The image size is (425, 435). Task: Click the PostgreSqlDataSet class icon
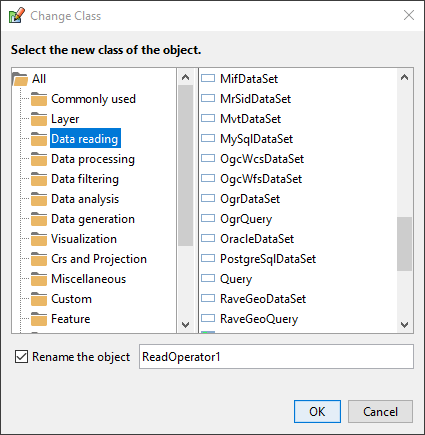click(x=208, y=258)
